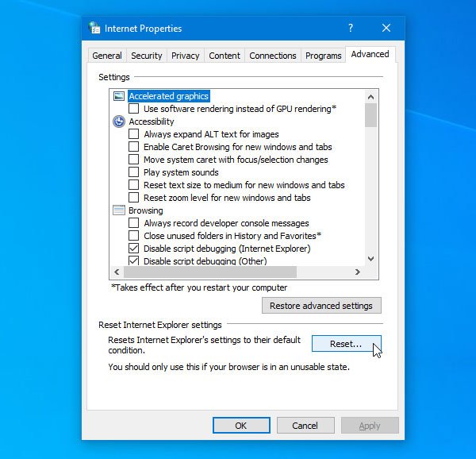Click the Browsing category icon
This screenshot has width=476, height=459.
119,210
